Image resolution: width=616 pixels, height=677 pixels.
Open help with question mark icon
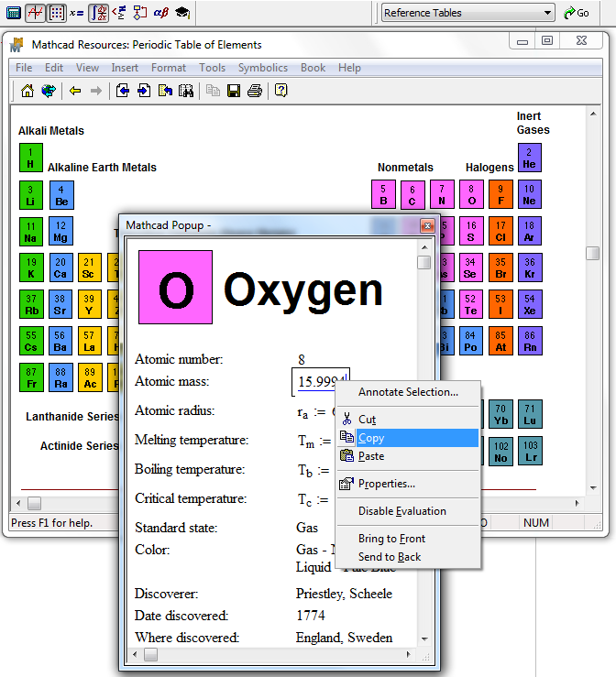point(280,91)
